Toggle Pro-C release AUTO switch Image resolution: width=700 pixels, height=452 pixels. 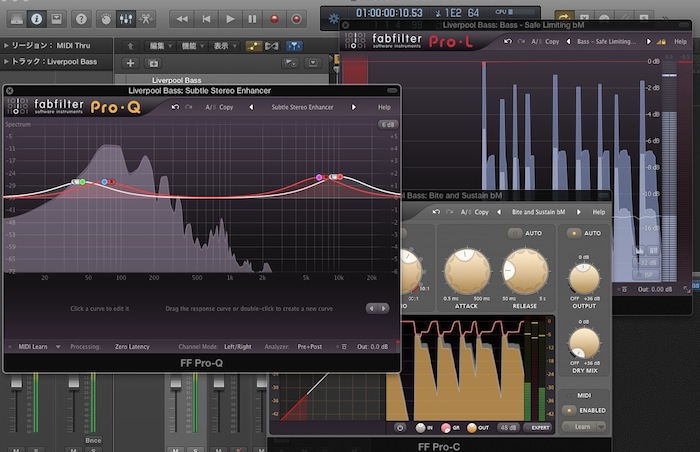[514, 233]
